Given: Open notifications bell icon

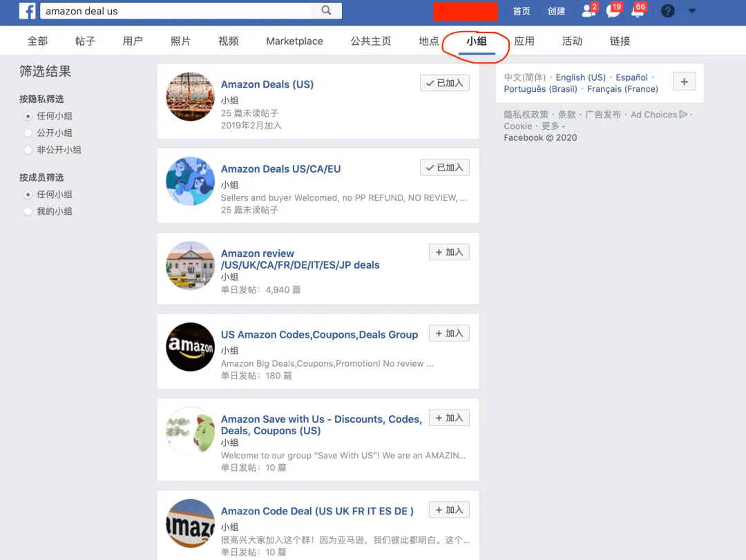Looking at the screenshot, I should (638, 10).
